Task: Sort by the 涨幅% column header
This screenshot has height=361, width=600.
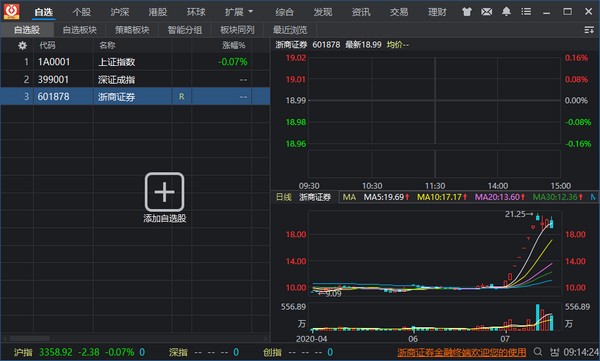Action: tap(233, 46)
